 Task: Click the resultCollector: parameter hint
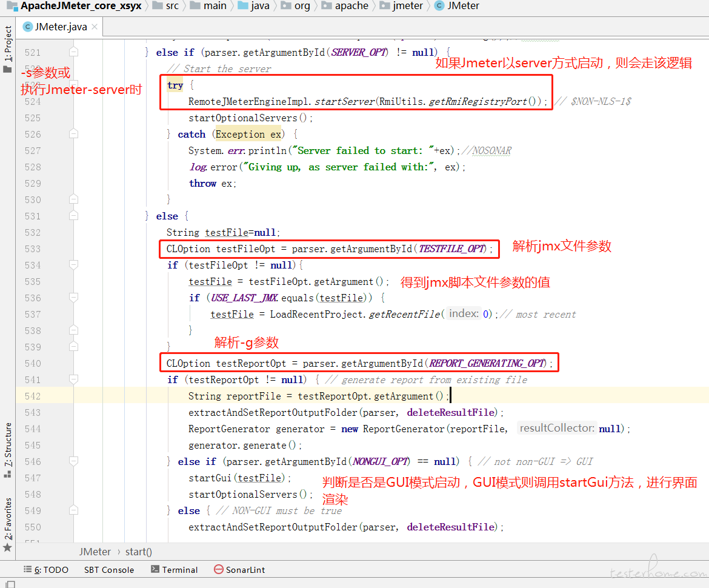[557, 428]
